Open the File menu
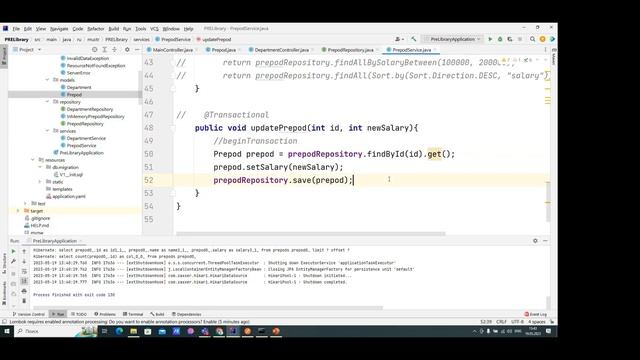This screenshot has height=360, width=640. tap(16, 29)
